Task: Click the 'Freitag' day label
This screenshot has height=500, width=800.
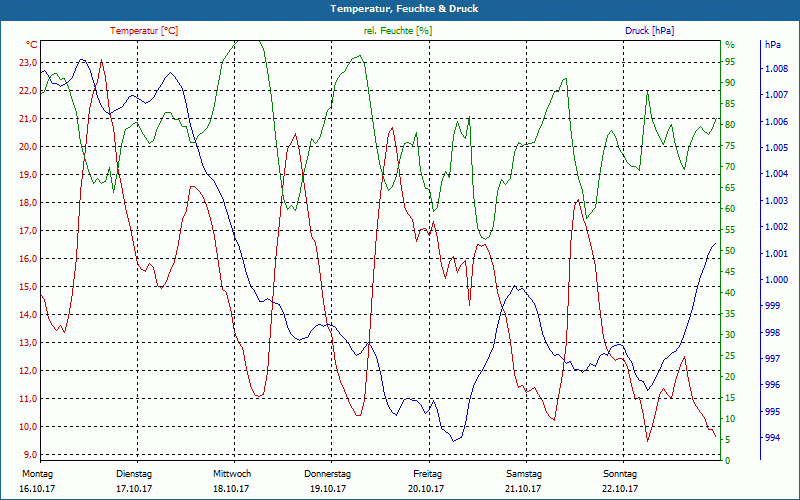Action: (428, 474)
